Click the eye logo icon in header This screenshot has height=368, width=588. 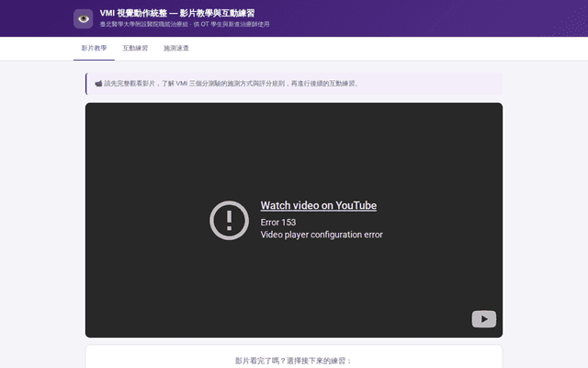tap(84, 18)
